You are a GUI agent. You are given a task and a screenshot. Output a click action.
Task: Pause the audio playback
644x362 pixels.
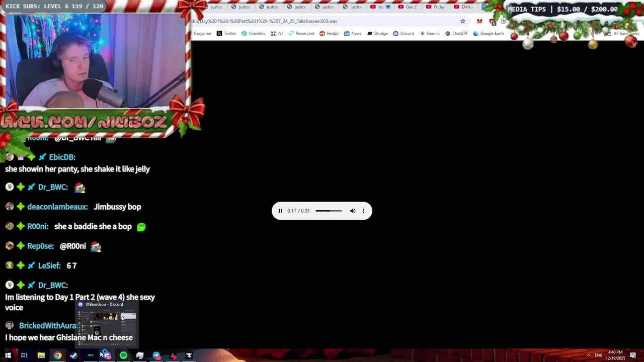(x=280, y=211)
